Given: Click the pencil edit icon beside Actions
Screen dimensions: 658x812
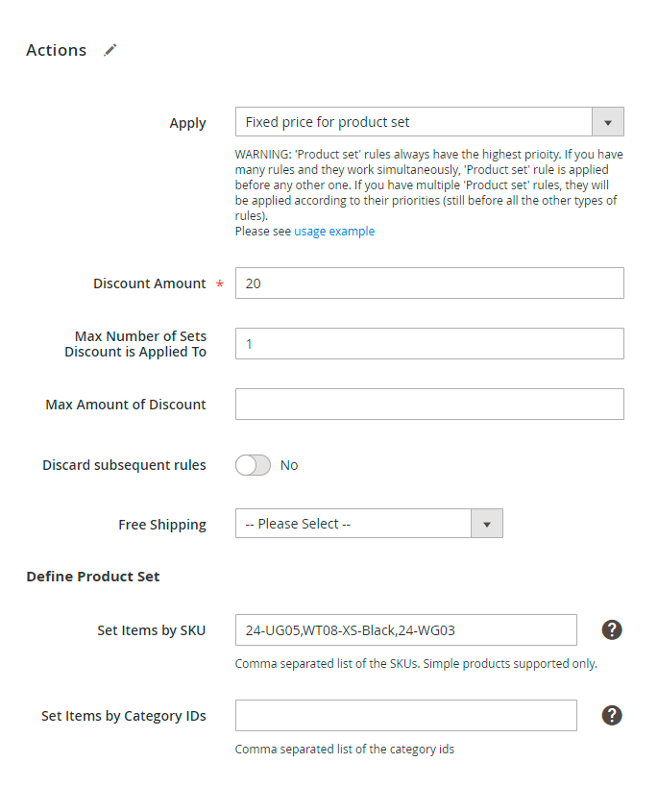Looking at the screenshot, I should point(110,50).
